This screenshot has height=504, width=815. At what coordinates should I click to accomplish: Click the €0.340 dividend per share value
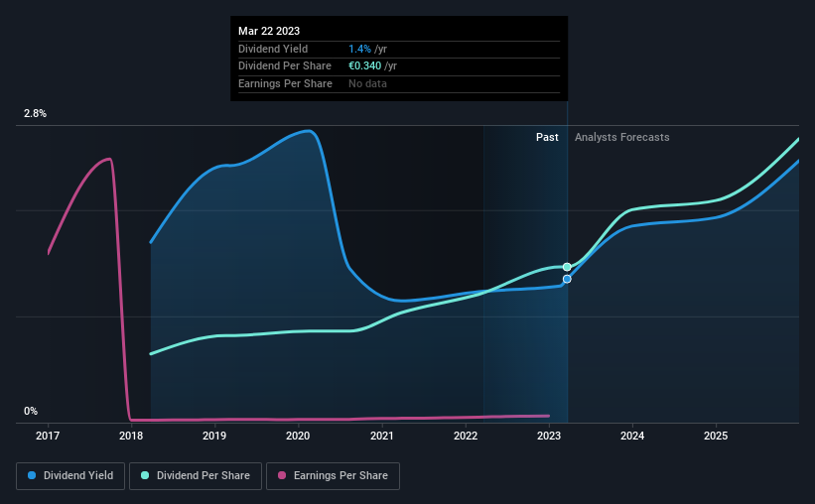click(365, 66)
